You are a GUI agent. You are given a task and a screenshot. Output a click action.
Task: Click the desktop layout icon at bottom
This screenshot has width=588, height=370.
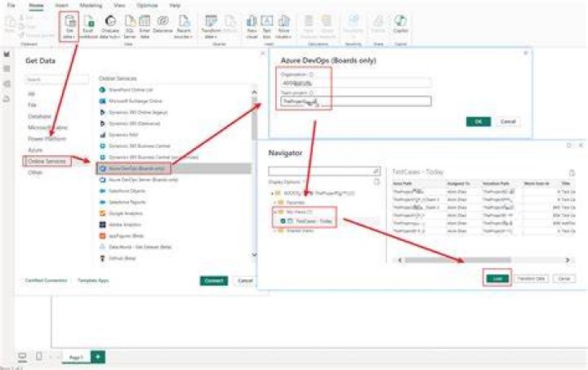[x=22, y=356]
